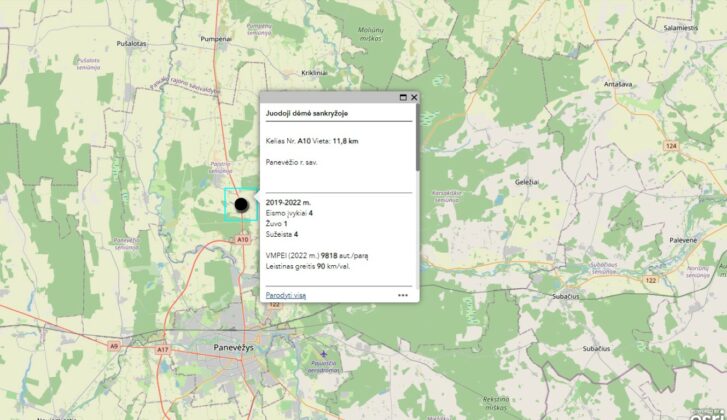Screen dimensions: 727x420
Task: Click the Eismo įvykiai 4 line
Action: point(289,213)
